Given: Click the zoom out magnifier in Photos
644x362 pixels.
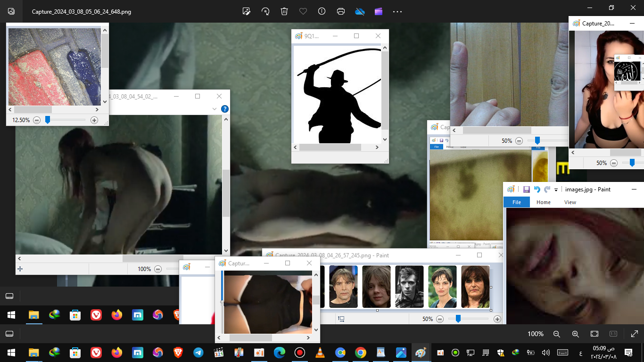Looking at the screenshot, I should click(x=556, y=334).
